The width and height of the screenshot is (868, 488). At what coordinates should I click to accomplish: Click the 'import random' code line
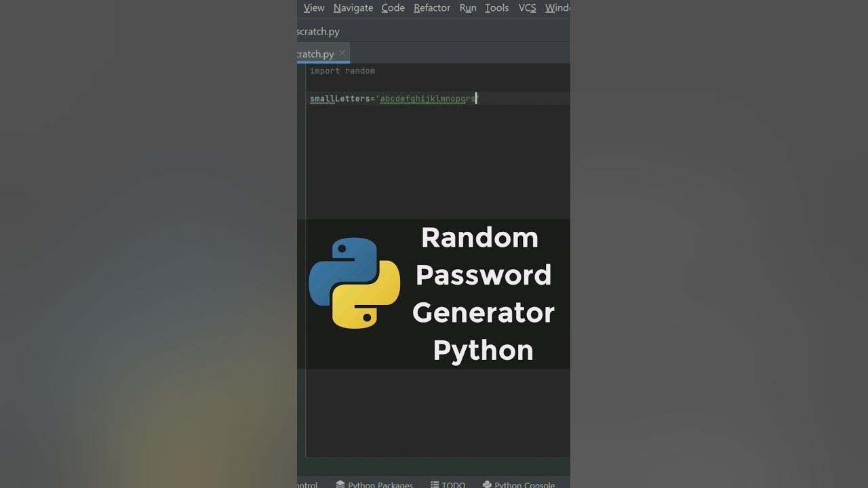point(342,70)
